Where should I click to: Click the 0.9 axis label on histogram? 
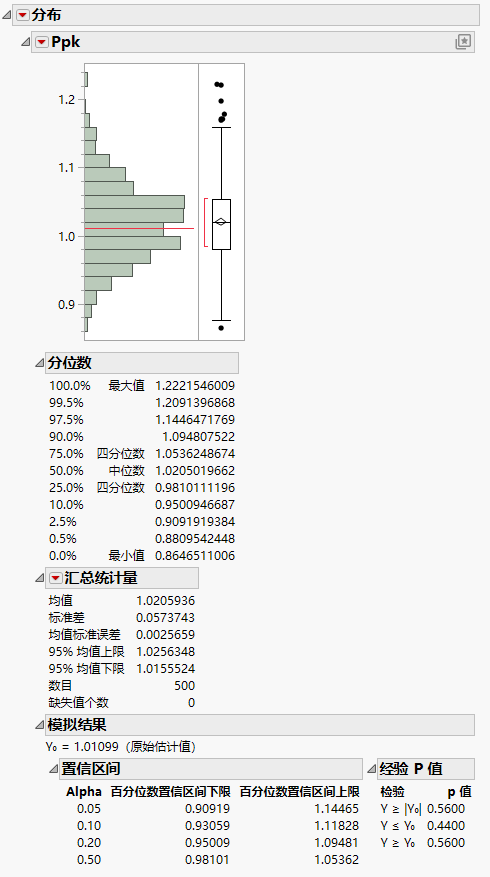tap(67, 305)
